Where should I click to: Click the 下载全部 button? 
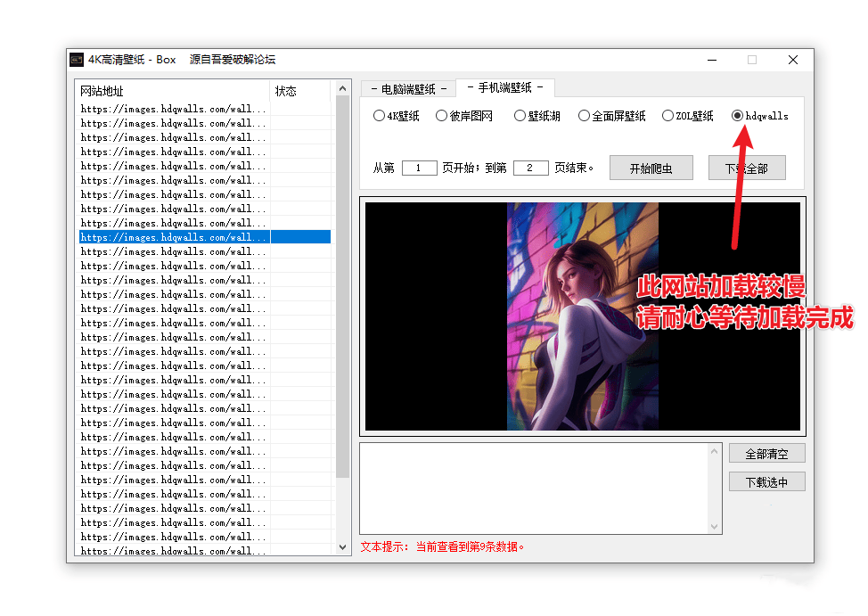(747, 168)
